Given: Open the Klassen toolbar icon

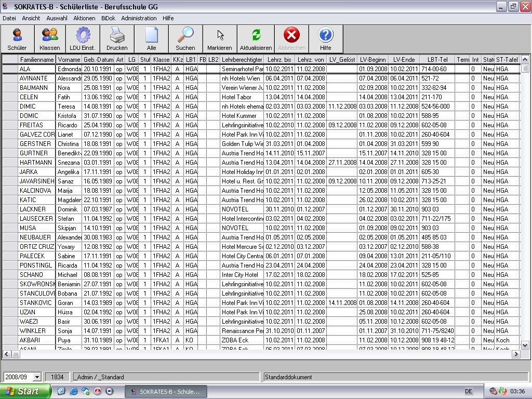Looking at the screenshot, I should pyautogui.click(x=50, y=39).
